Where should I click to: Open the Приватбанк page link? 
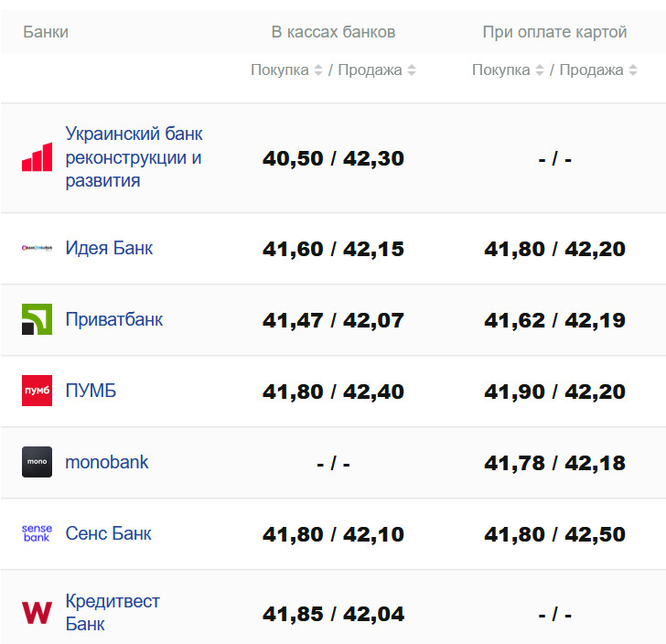pyautogui.click(x=114, y=319)
